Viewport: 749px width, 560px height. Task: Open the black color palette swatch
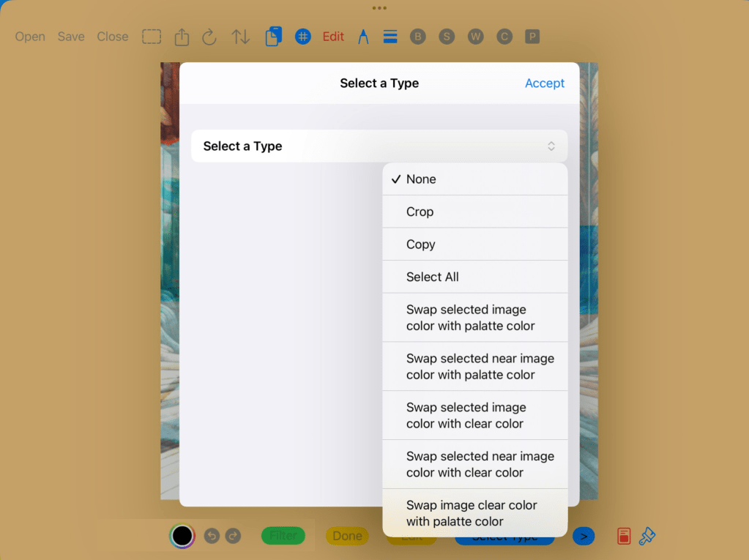pyautogui.click(x=182, y=536)
